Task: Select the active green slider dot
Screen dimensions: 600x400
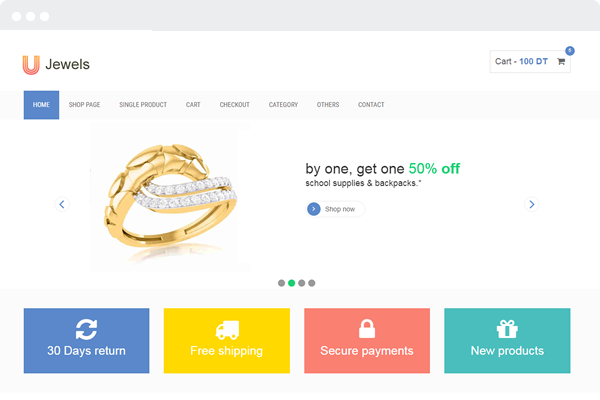Action: (292, 283)
